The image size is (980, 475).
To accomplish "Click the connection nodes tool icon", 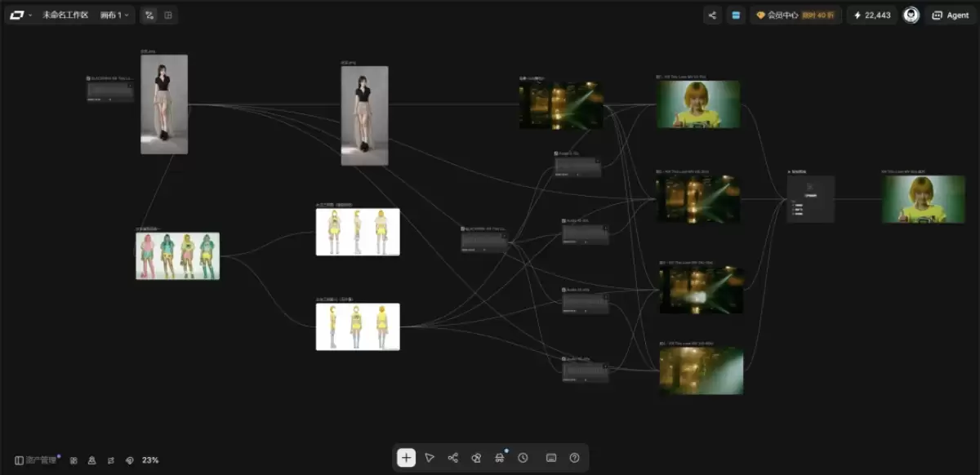I will click(453, 458).
